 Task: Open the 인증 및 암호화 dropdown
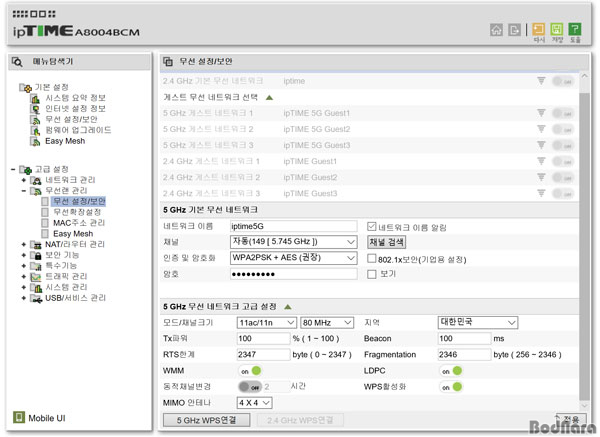[x=293, y=258]
